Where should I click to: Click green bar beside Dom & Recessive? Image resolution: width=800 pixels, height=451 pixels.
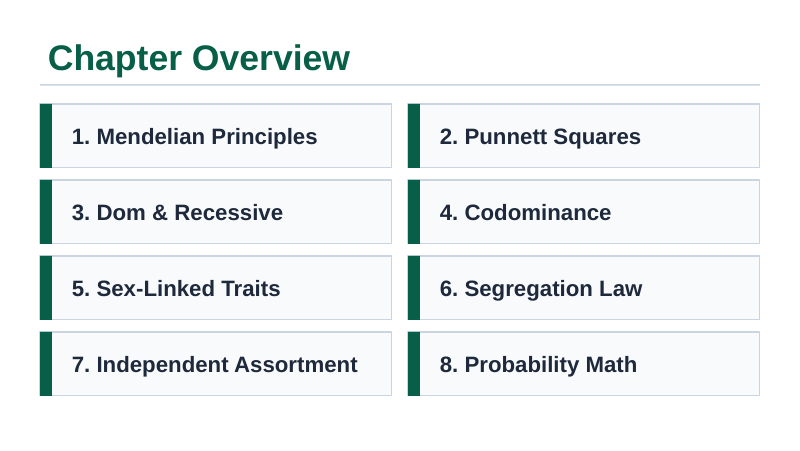coord(46,212)
